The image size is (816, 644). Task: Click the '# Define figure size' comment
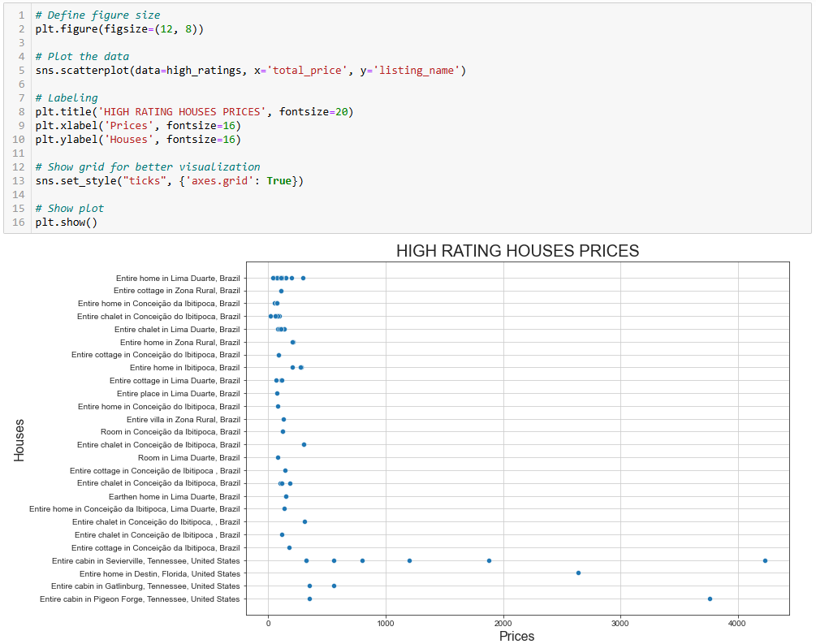(x=97, y=15)
